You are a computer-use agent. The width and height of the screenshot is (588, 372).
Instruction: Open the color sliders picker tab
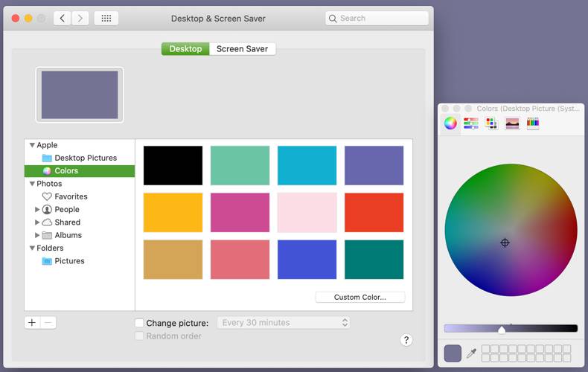[x=471, y=123]
